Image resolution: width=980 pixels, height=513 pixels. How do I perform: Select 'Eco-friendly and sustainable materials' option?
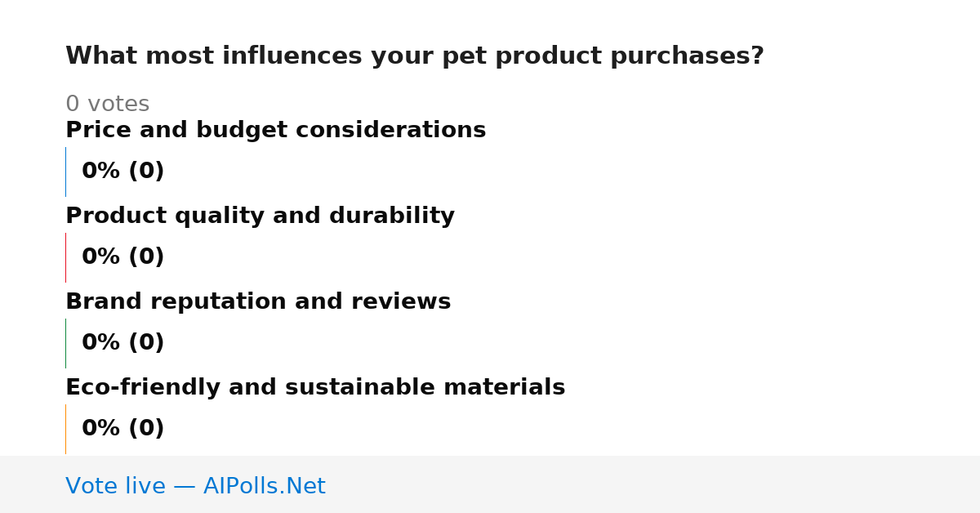315,387
